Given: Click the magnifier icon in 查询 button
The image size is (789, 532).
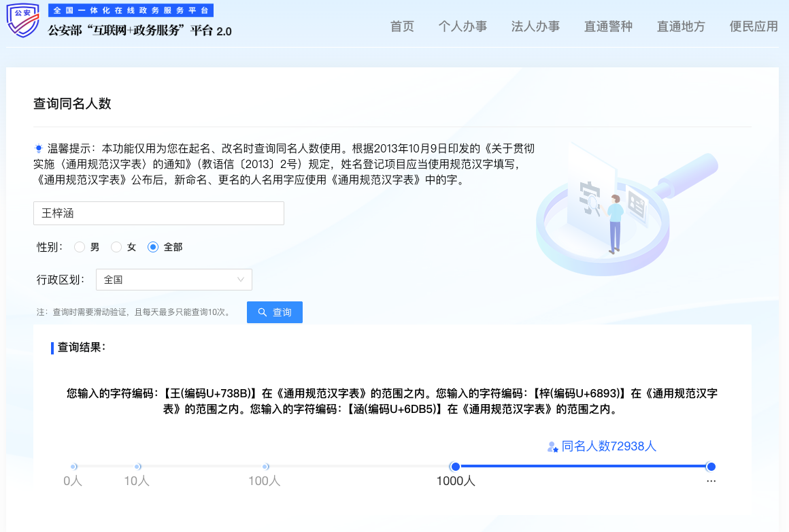Looking at the screenshot, I should point(262,312).
